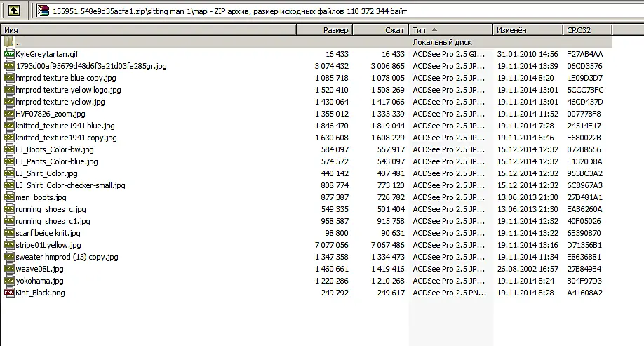
Task: Click icon of weave08L.jpg
Action: pyautogui.click(x=8, y=269)
